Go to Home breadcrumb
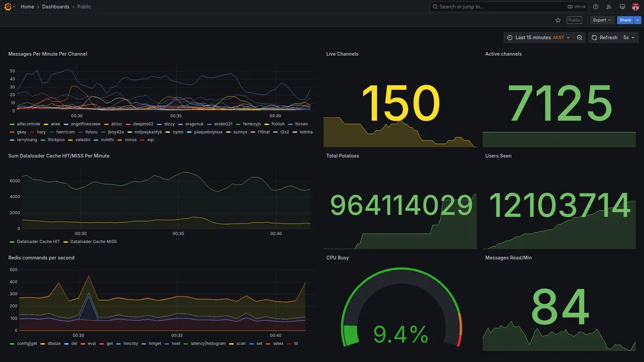 pyautogui.click(x=27, y=7)
